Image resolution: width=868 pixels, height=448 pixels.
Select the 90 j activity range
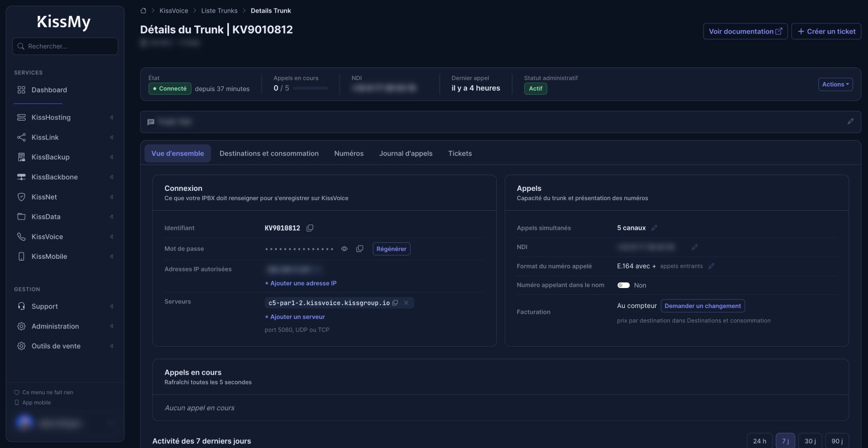(837, 441)
